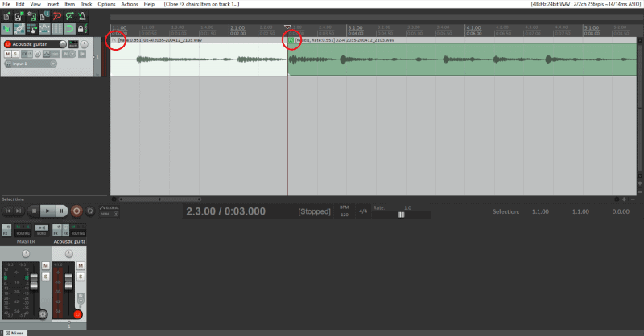Adjust Acoustic guitar track volume knob

63,44
